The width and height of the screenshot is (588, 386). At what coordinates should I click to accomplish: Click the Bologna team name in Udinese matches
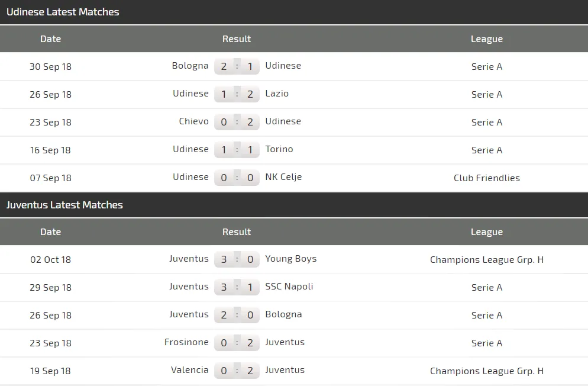190,66
